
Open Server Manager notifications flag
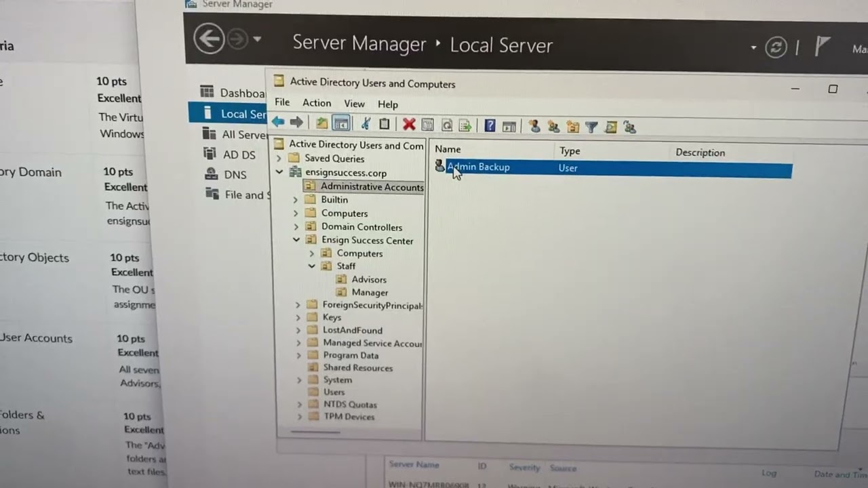coord(822,46)
